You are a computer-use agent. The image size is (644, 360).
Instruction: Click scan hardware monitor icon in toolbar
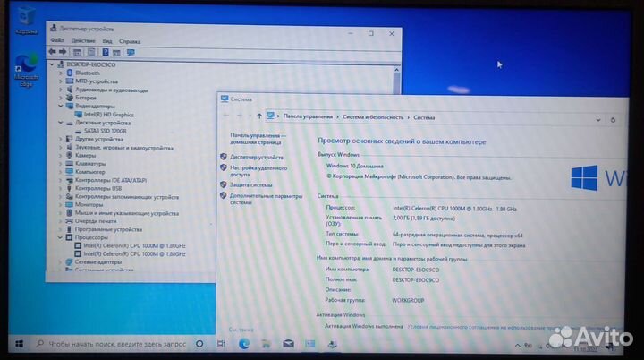131,53
